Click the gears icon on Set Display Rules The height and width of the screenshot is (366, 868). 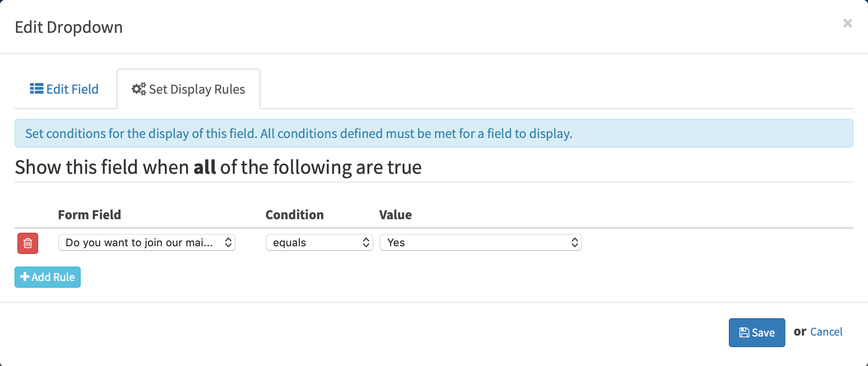(x=139, y=89)
